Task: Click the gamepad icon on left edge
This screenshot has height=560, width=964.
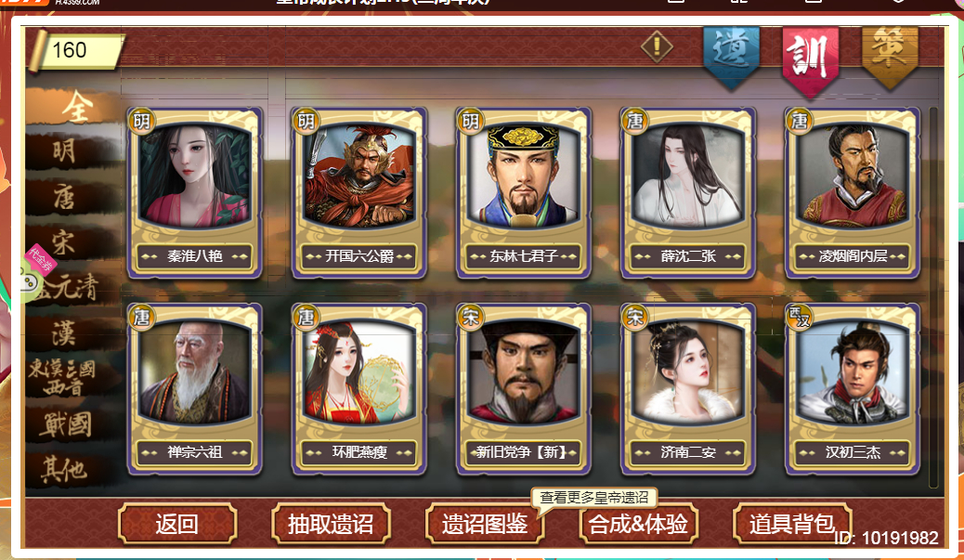Action: (28, 282)
